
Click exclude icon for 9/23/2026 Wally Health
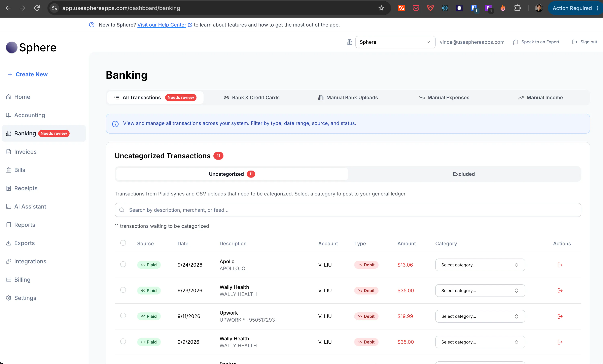(x=560, y=290)
